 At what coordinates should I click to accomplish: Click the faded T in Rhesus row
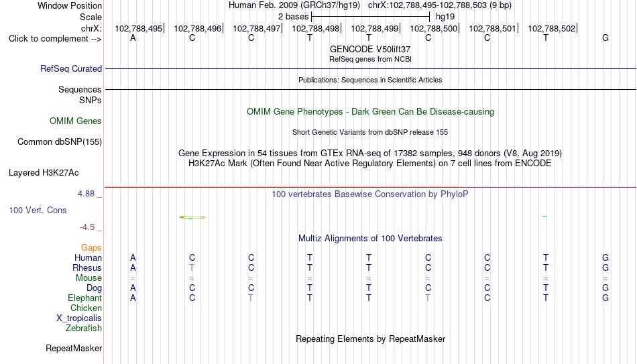(x=192, y=268)
